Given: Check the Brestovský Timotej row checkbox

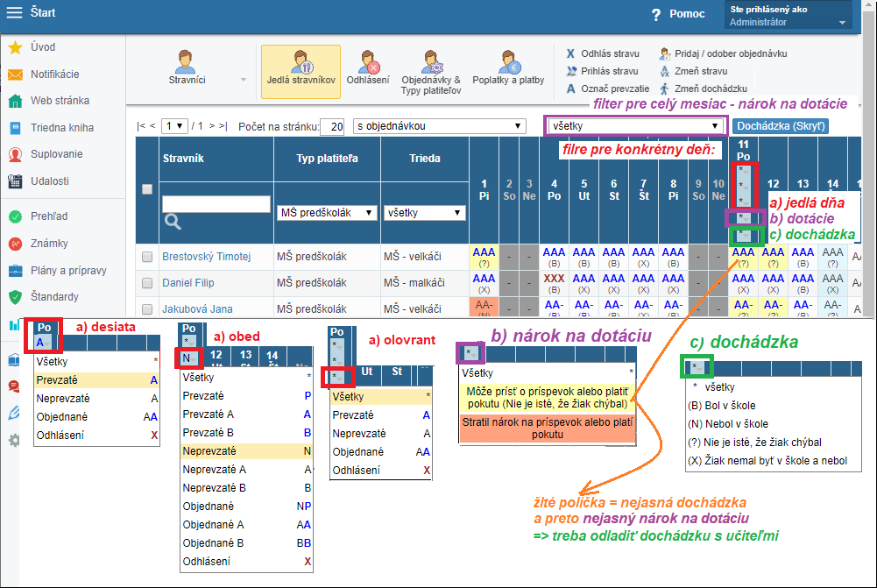Looking at the screenshot, I should 147,257.
